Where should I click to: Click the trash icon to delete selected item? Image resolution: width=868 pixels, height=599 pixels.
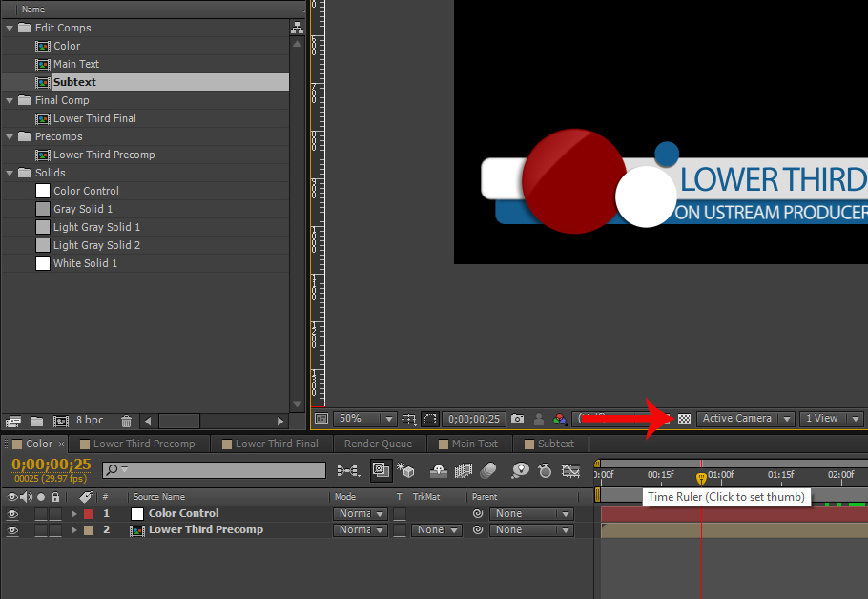pos(126,422)
